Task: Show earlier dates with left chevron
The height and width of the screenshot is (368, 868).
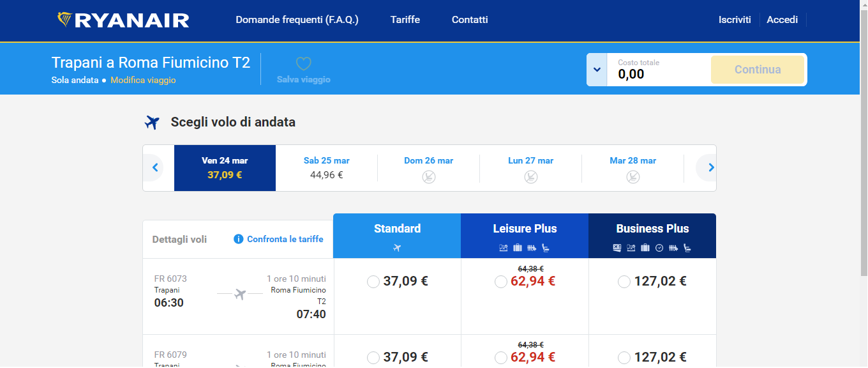Action: 155,168
